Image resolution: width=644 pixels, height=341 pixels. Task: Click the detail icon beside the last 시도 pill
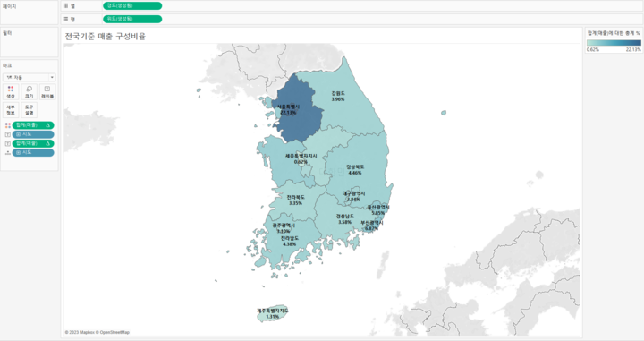7,153
